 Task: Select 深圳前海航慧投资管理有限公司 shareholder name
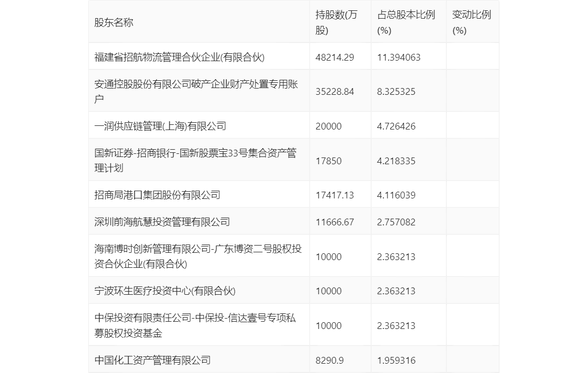pyautogui.click(x=162, y=222)
